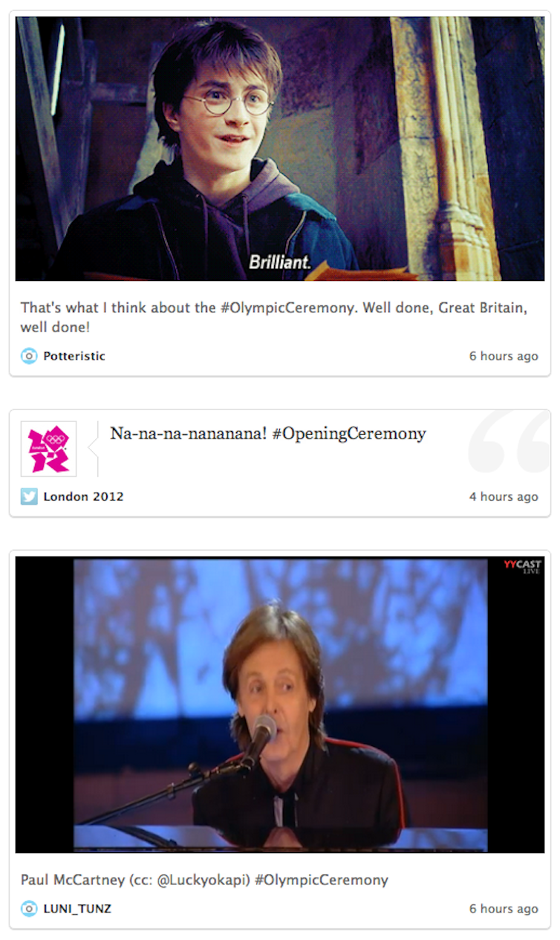Screen dimensions: 560x940
Task: Click the #OpeningCeremony hashtag in the tweet
Action: pyautogui.click(x=349, y=434)
